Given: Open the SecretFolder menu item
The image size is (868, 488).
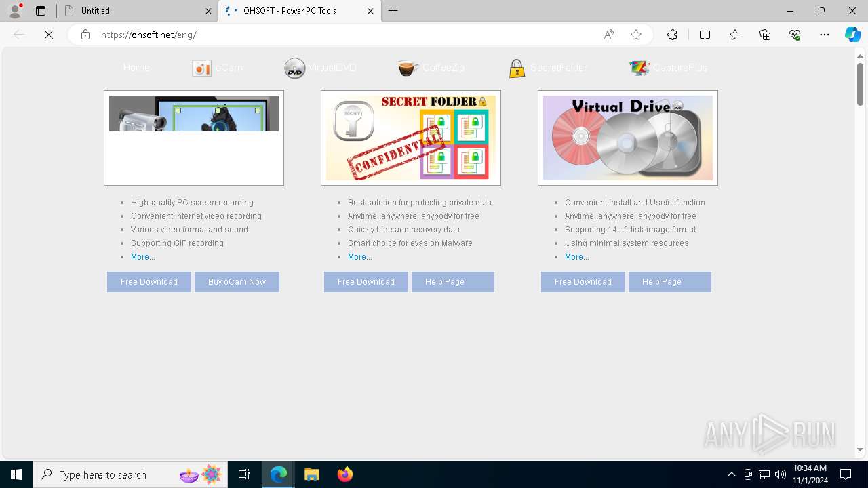Looking at the screenshot, I should (547, 68).
